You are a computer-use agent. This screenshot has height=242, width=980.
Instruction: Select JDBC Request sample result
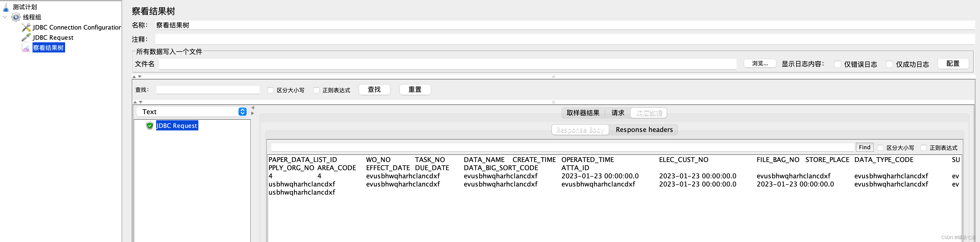tap(177, 125)
